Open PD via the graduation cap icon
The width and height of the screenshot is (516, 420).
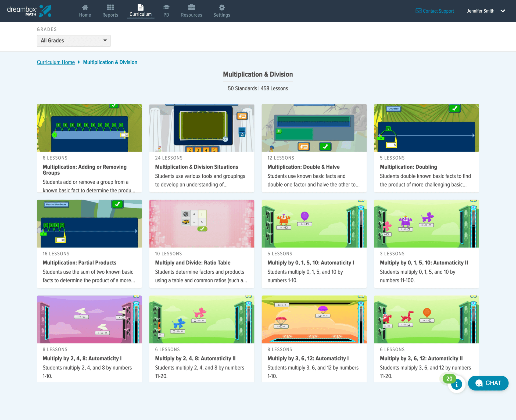166,8
